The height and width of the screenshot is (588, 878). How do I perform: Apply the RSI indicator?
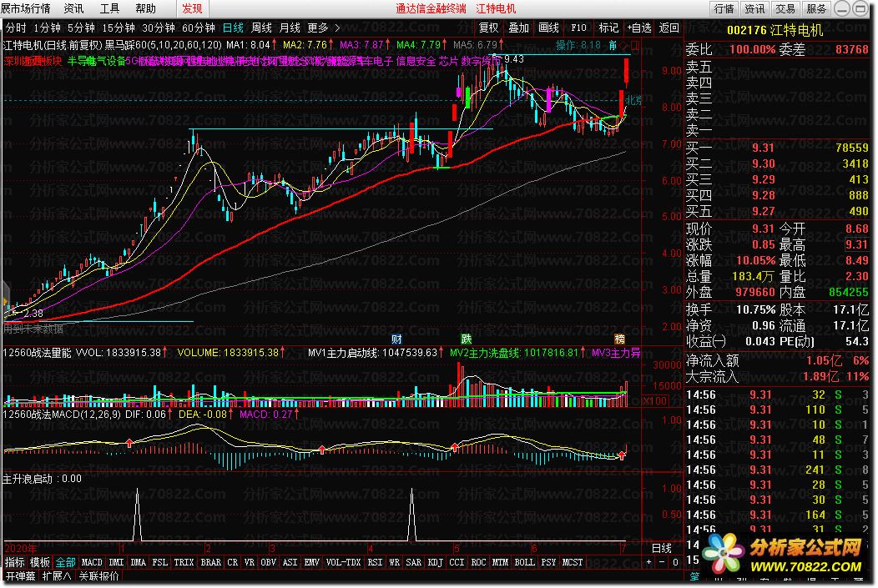[x=375, y=562]
